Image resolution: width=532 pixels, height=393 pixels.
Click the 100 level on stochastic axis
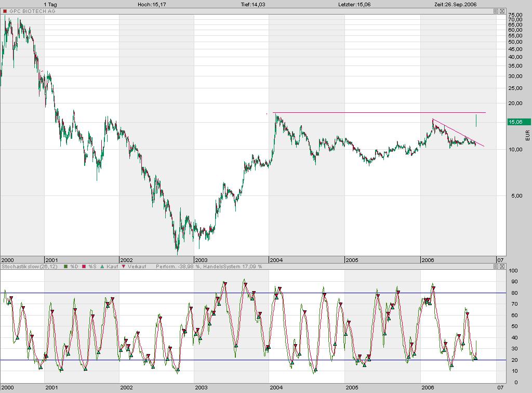tap(513, 270)
